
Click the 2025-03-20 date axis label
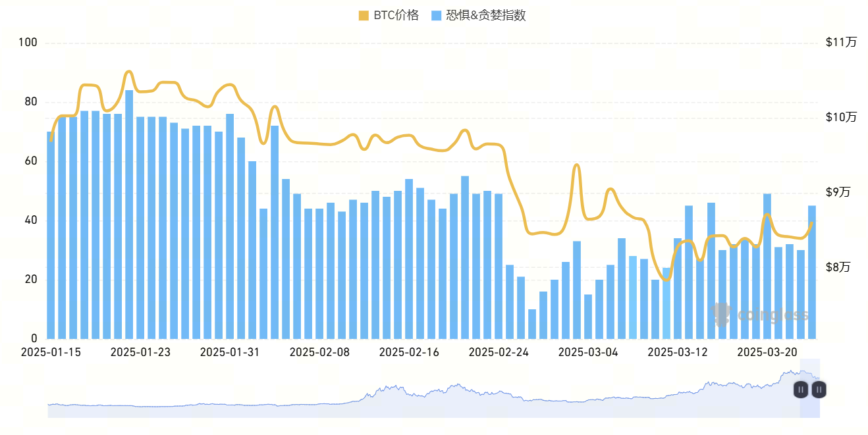[767, 352]
